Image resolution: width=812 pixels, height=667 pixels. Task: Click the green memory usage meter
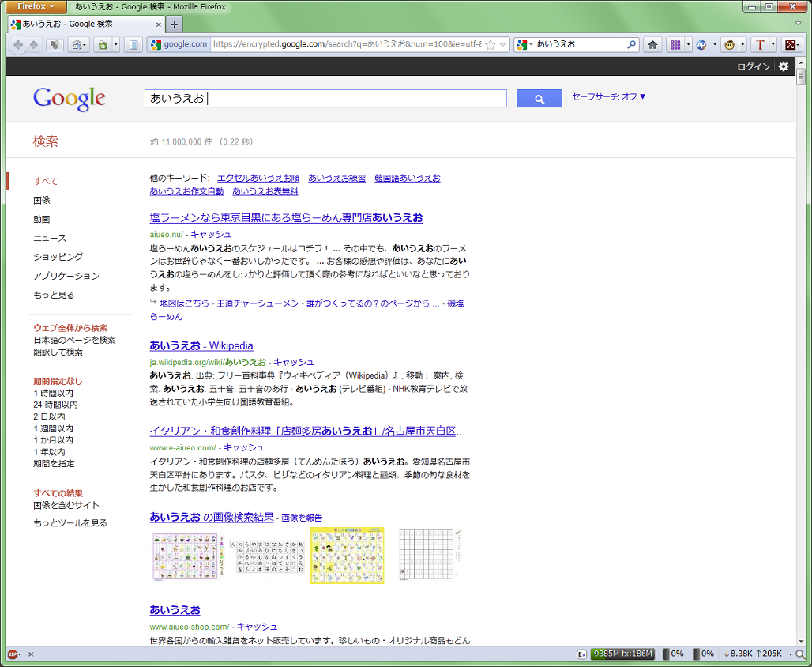tap(622, 654)
